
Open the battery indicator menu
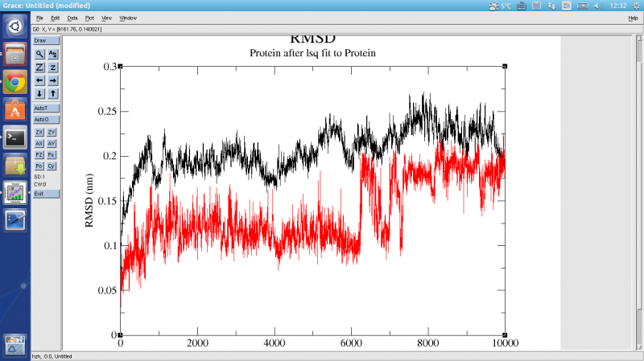[x=583, y=6]
